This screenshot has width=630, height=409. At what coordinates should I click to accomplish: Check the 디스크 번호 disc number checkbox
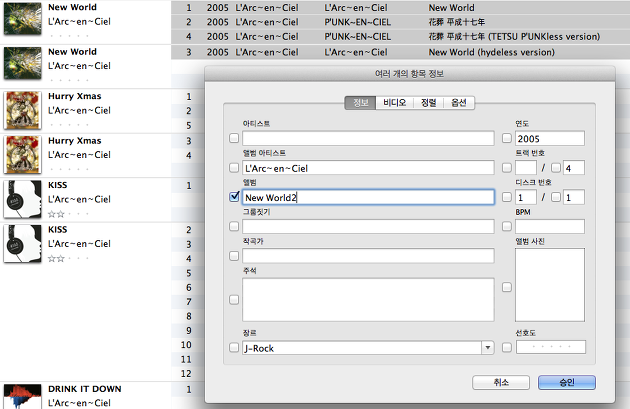pyautogui.click(x=507, y=197)
